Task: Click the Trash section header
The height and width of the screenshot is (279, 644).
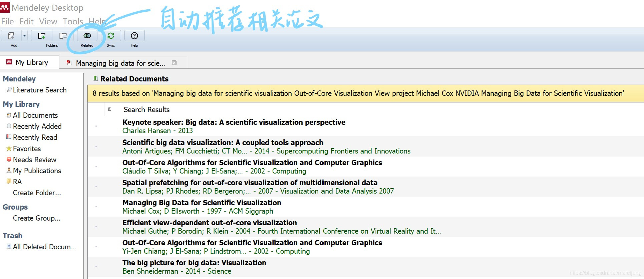Action: pyautogui.click(x=12, y=236)
